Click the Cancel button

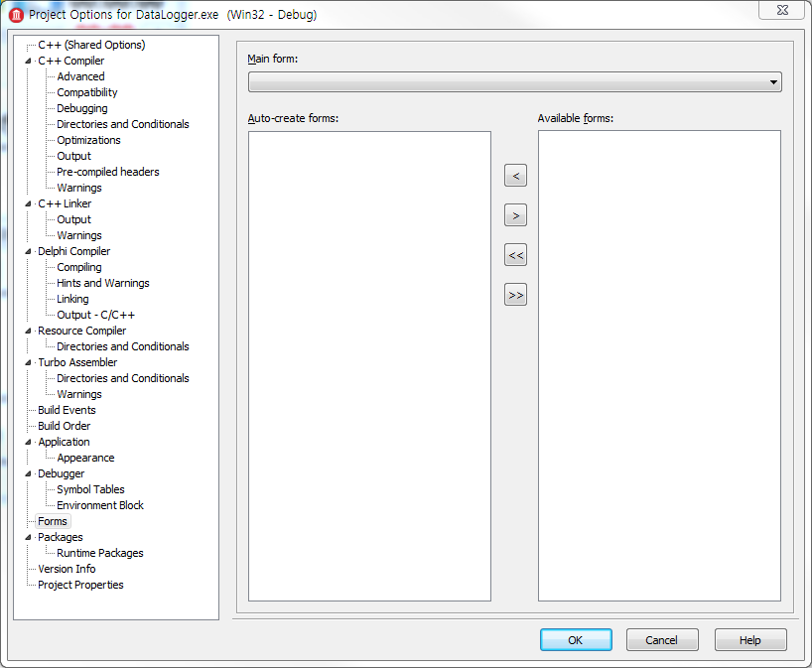click(x=662, y=640)
